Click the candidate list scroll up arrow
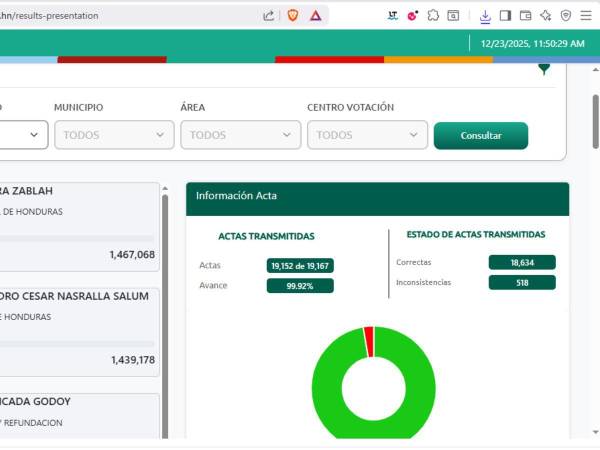The height and width of the screenshot is (450, 600). (x=165, y=188)
